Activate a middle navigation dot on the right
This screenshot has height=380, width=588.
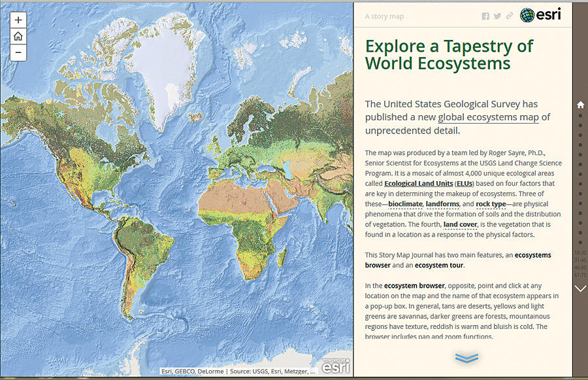581,180
